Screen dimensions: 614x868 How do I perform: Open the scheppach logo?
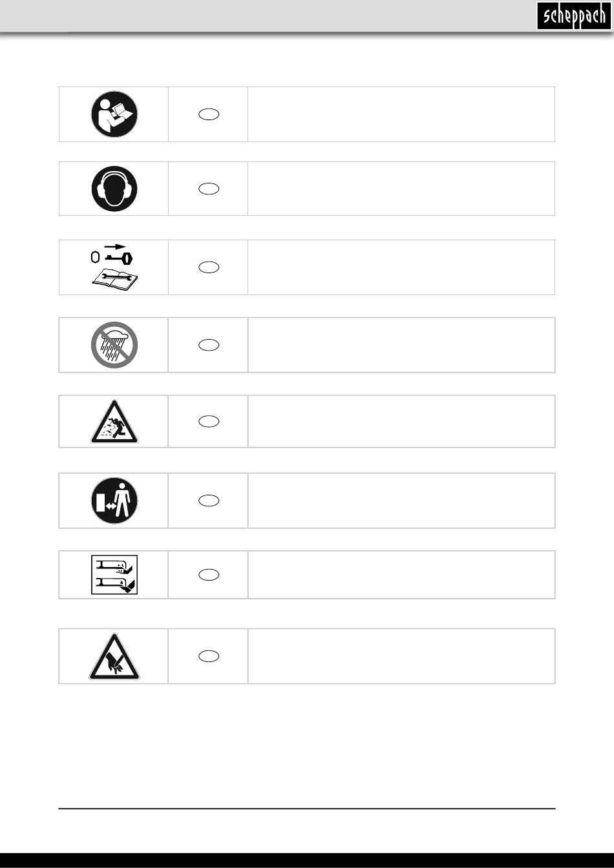tap(573, 15)
